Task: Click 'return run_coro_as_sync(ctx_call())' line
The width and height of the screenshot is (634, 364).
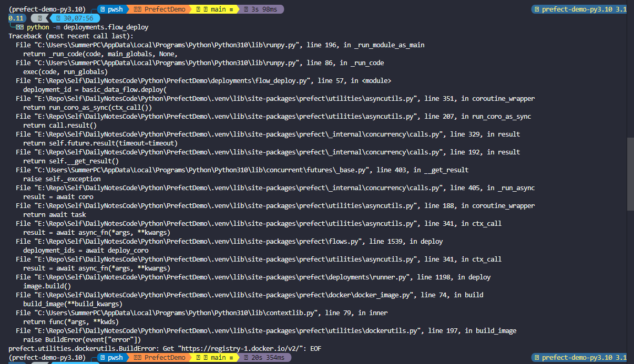Action: pyautogui.click(x=87, y=107)
